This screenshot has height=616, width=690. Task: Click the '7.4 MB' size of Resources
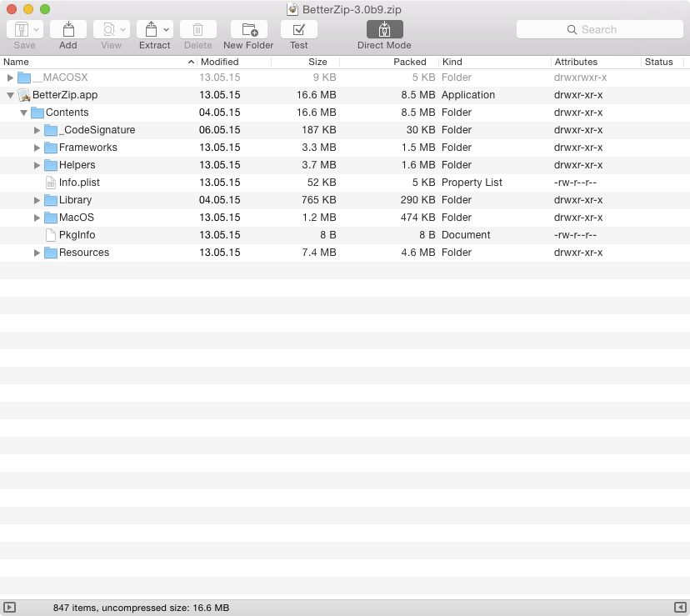click(319, 253)
